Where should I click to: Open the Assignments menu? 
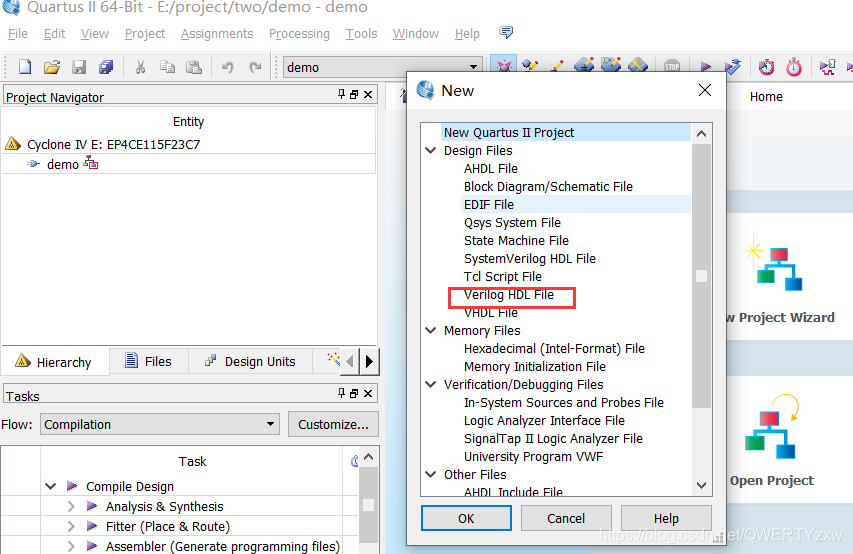217,34
